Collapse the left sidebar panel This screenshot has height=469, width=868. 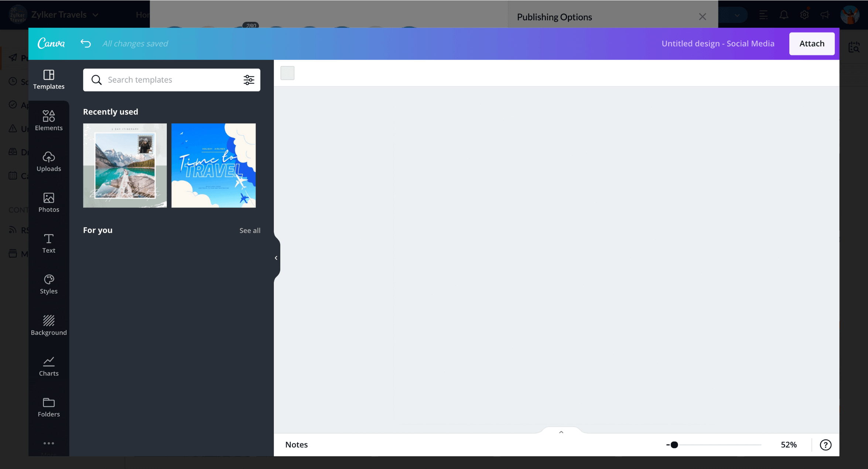pos(276,258)
